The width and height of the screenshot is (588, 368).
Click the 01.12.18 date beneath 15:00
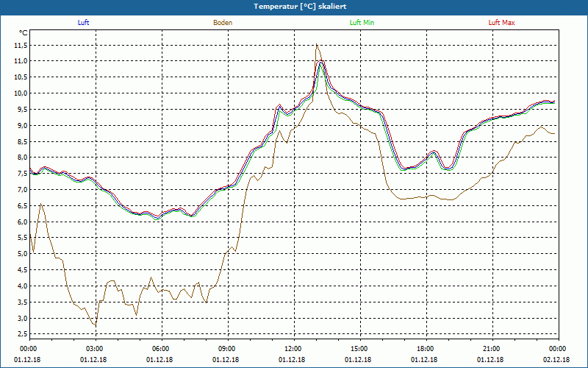pyautogui.click(x=358, y=360)
